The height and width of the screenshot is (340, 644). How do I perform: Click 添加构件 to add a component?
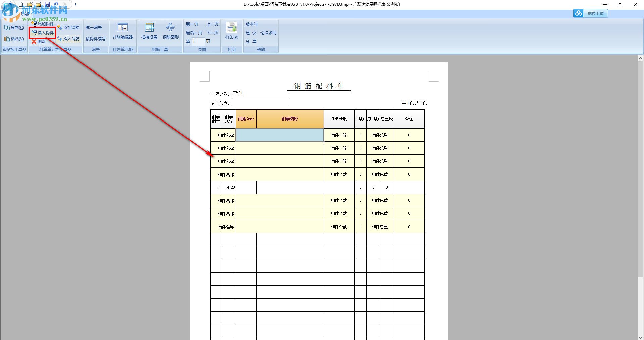pos(43,24)
